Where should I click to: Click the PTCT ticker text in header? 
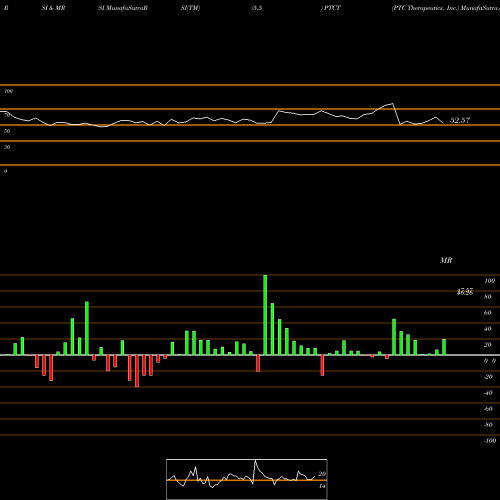coord(332,8)
